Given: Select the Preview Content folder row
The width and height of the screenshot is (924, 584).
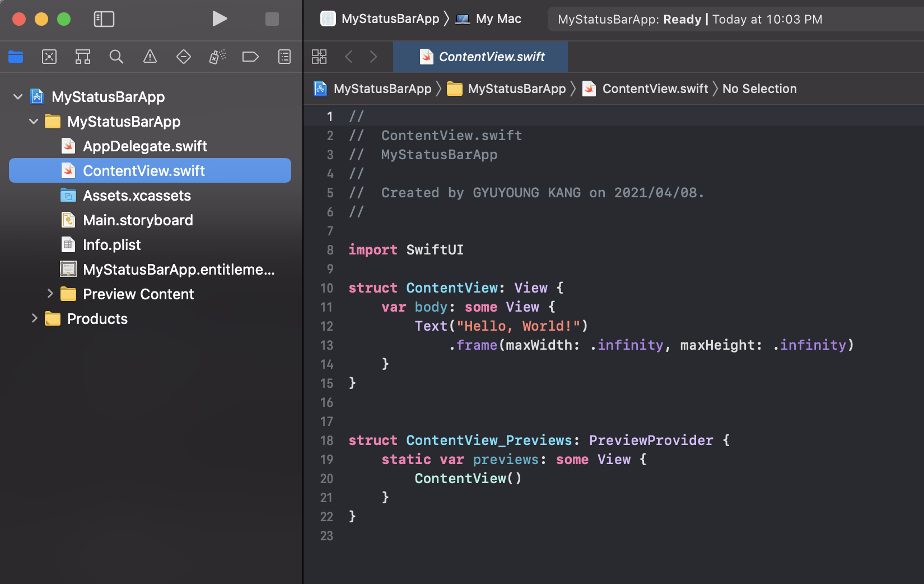Looking at the screenshot, I should pyautogui.click(x=150, y=294).
